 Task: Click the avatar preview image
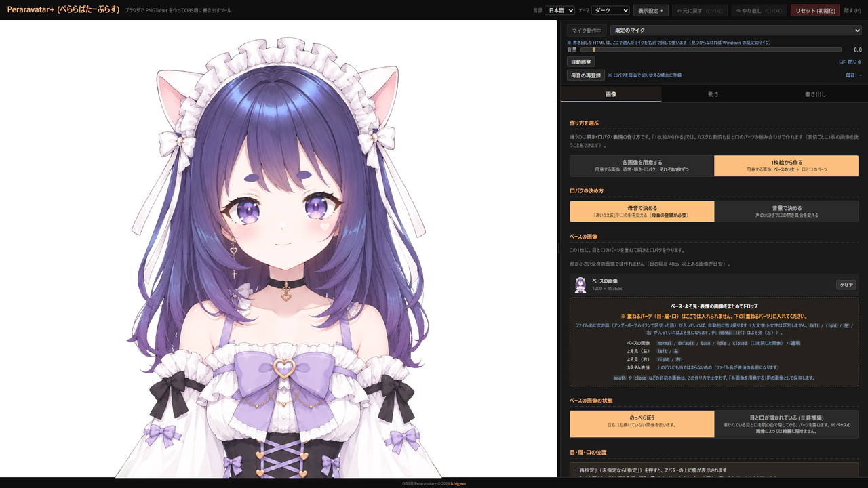pos(278,249)
